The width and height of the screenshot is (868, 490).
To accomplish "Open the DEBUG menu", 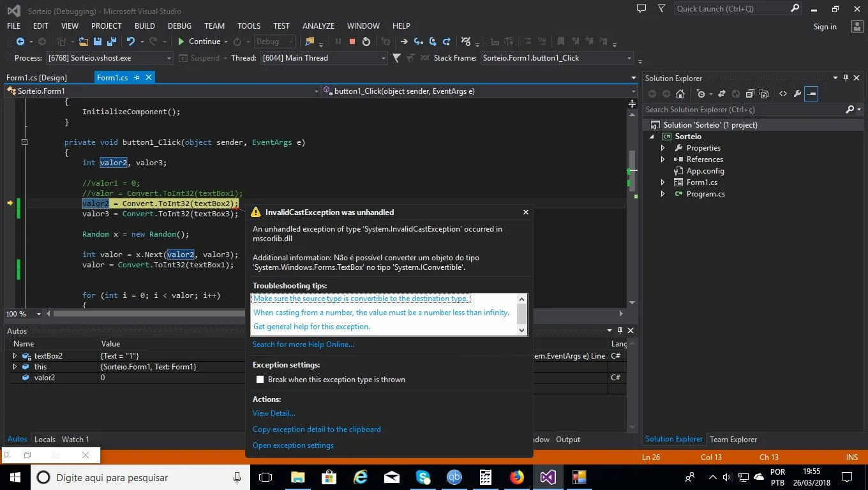I will pos(179,26).
